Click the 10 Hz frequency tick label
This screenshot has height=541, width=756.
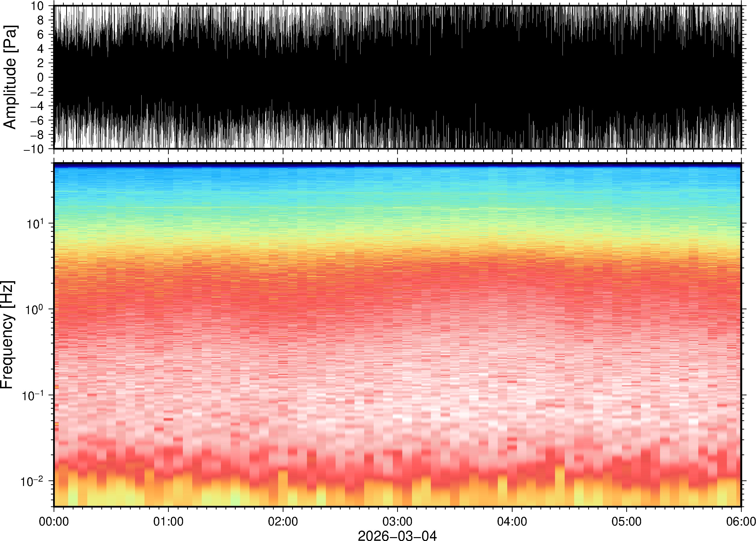(35, 224)
